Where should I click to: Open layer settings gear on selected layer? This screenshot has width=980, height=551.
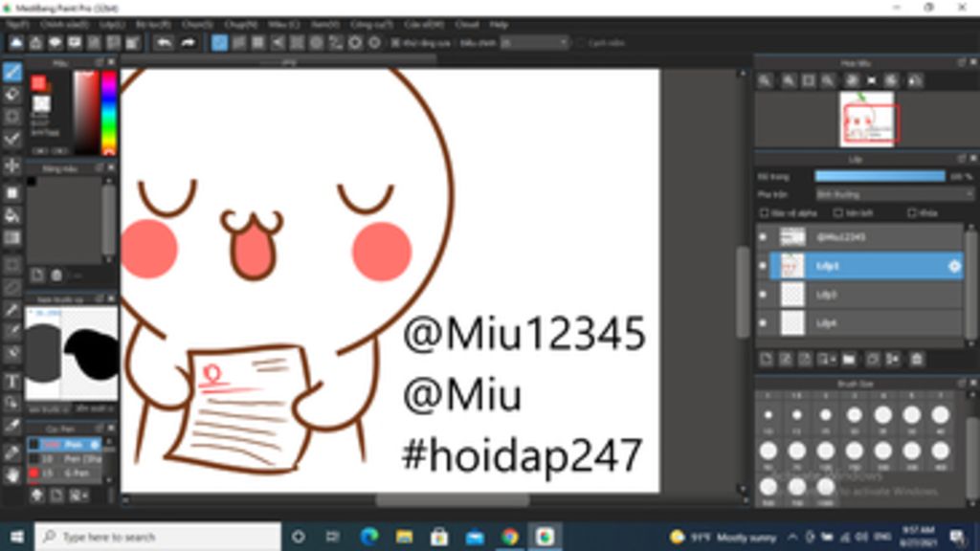954,266
